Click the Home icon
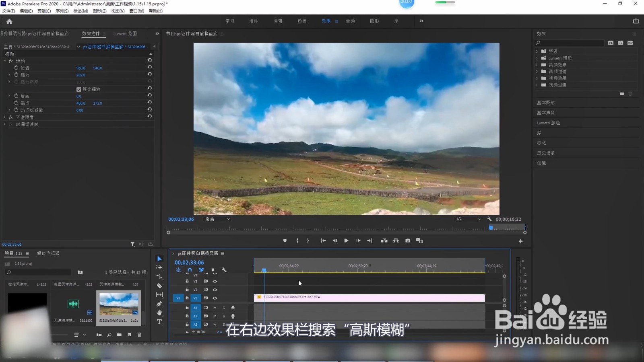Screen dimensions: 644x362 point(9,21)
